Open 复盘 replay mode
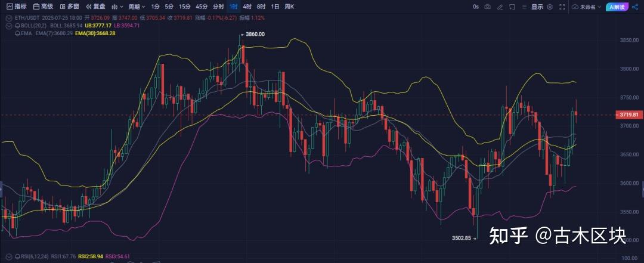Viewport: 644px width, 263px height. pos(95,7)
